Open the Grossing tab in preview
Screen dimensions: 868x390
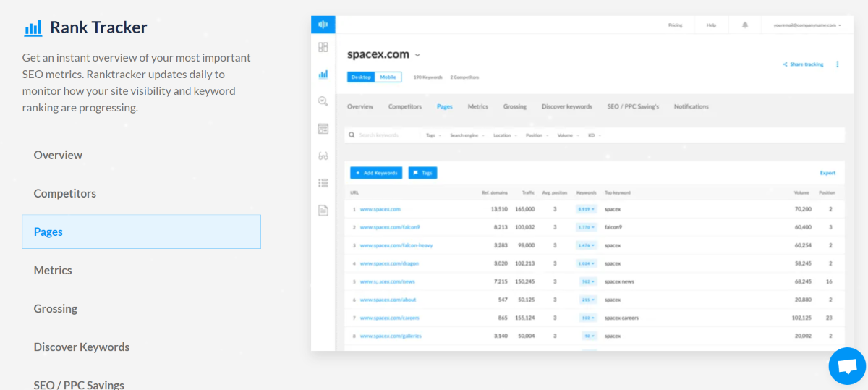[515, 106]
